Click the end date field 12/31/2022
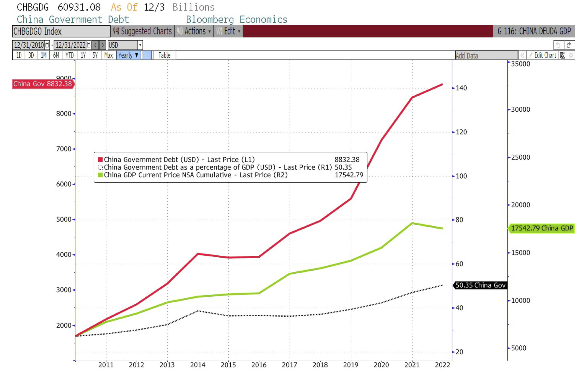 pyautogui.click(x=70, y=45)
